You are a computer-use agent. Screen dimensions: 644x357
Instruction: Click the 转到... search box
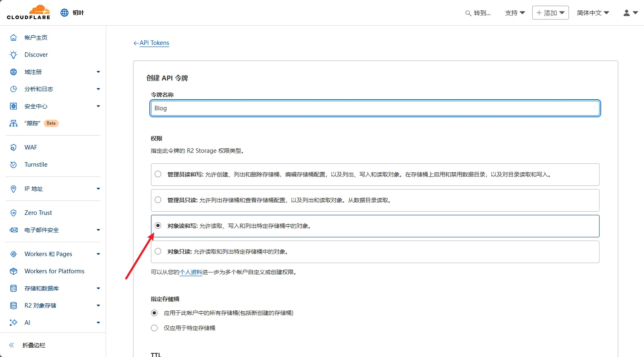[478, 13]
